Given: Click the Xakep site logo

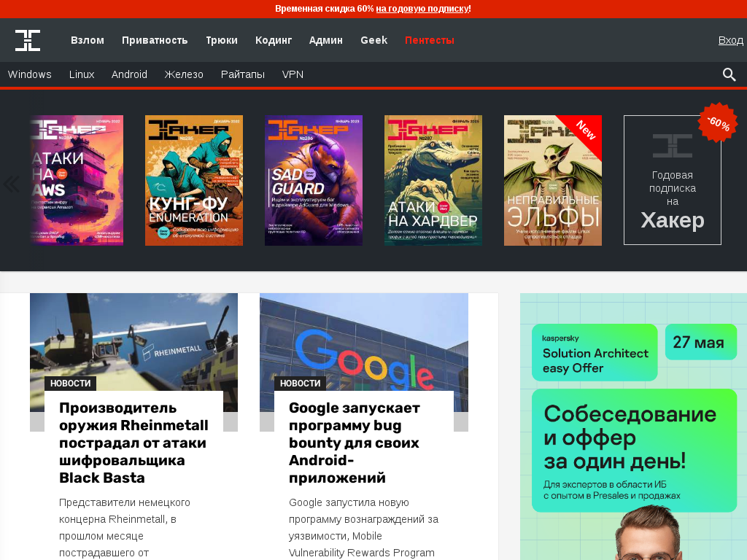Looking at the screenshot, I should tap(28, 40).
